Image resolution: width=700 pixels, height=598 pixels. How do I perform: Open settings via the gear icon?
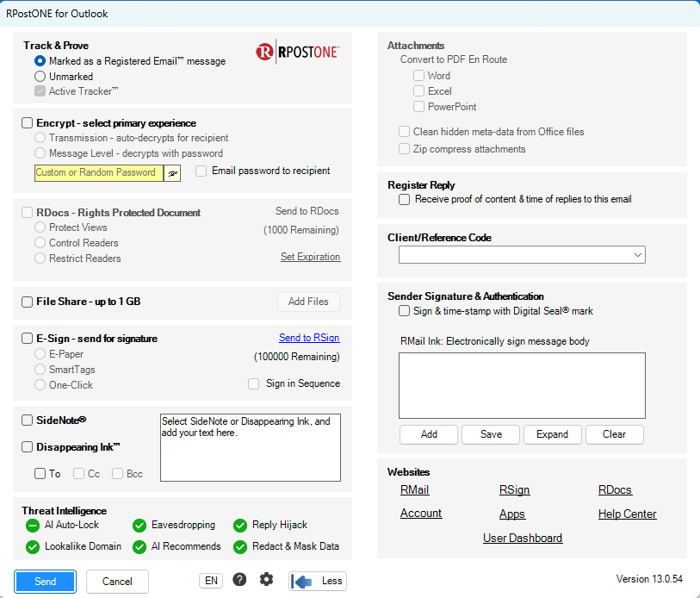[267, 580]
